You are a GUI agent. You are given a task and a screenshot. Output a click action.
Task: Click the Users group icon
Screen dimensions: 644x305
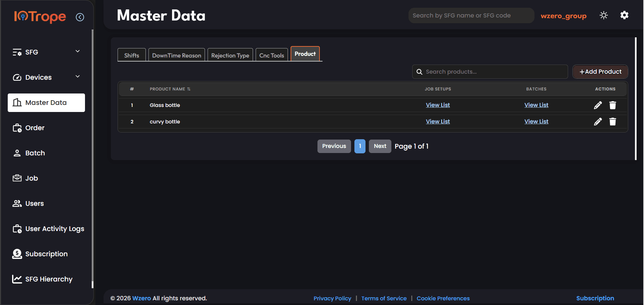(x=17, y=203)
